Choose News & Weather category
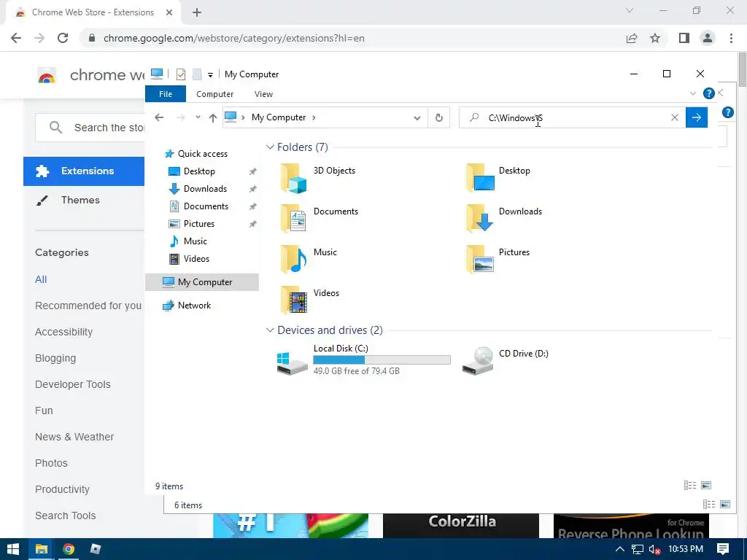747x560 pixels. [x=74, y=437]
